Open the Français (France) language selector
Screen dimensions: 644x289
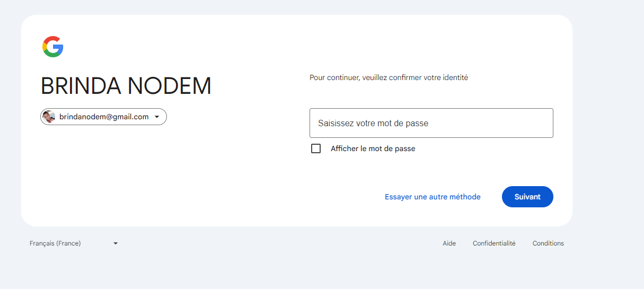(55, 243)
